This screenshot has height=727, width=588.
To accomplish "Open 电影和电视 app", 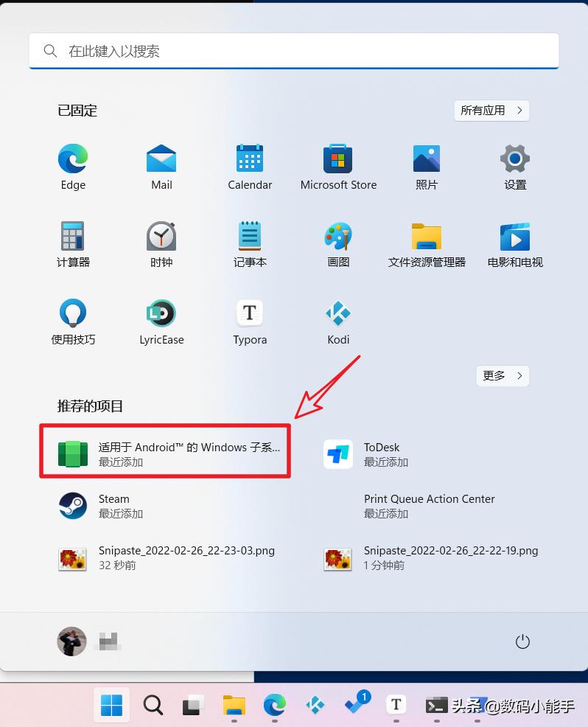I will (x=515, y=244).
